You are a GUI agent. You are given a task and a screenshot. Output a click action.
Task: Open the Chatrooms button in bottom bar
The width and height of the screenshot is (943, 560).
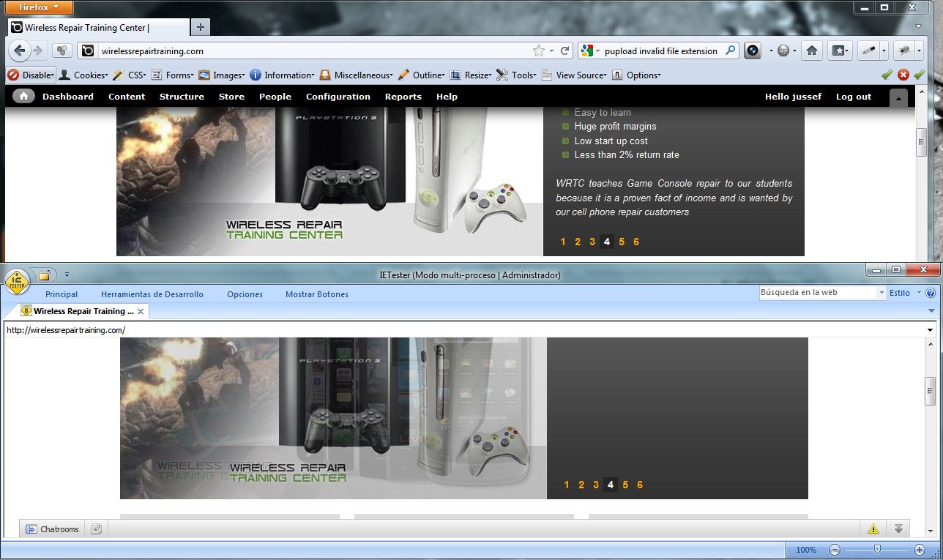[53, 529]
